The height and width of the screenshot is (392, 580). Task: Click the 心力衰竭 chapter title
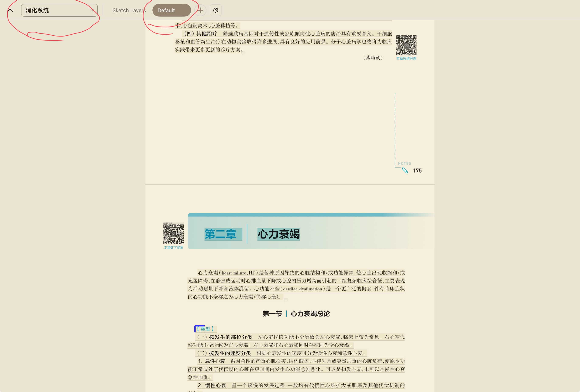click(x=279, y=234)
